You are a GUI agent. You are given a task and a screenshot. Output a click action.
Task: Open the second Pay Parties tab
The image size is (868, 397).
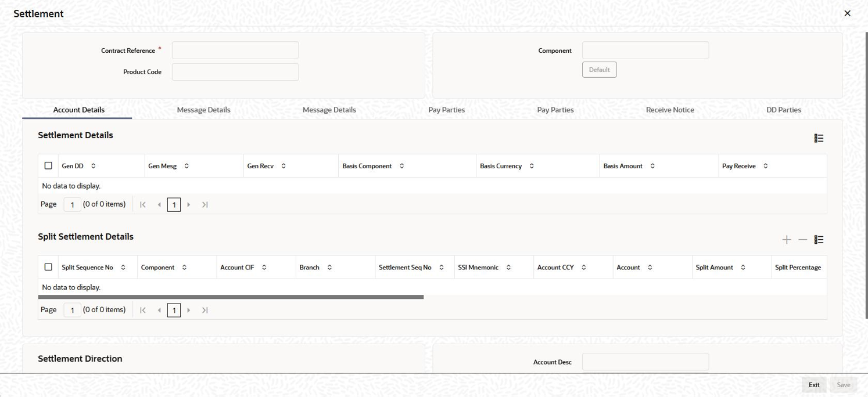555,110
